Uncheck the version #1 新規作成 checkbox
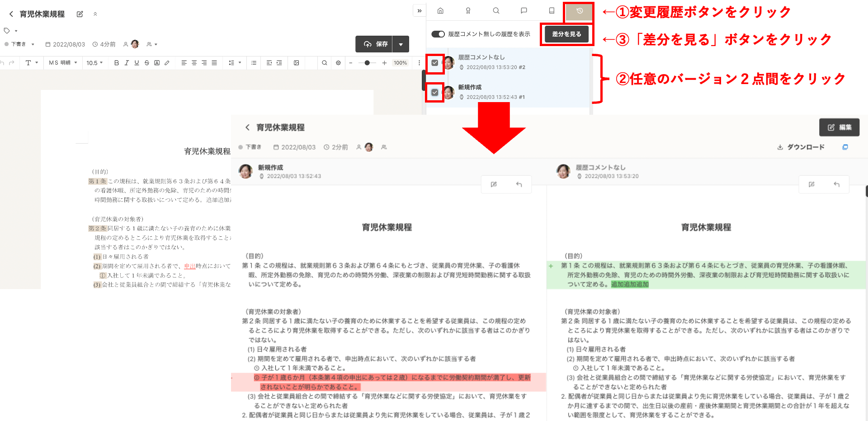Screen dimensions: 868x421 [x=434, y=93]
